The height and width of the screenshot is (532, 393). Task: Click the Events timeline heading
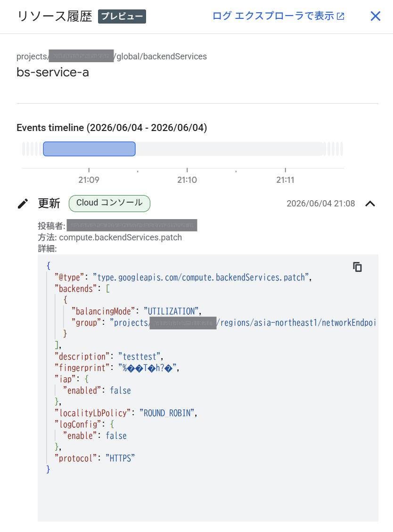[x=112, y=128]
